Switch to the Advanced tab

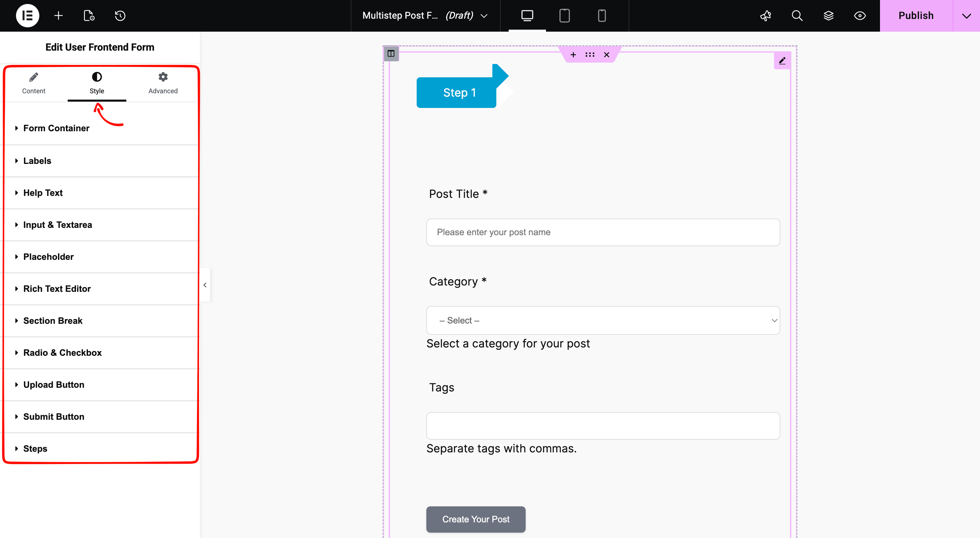pos(163,83)
